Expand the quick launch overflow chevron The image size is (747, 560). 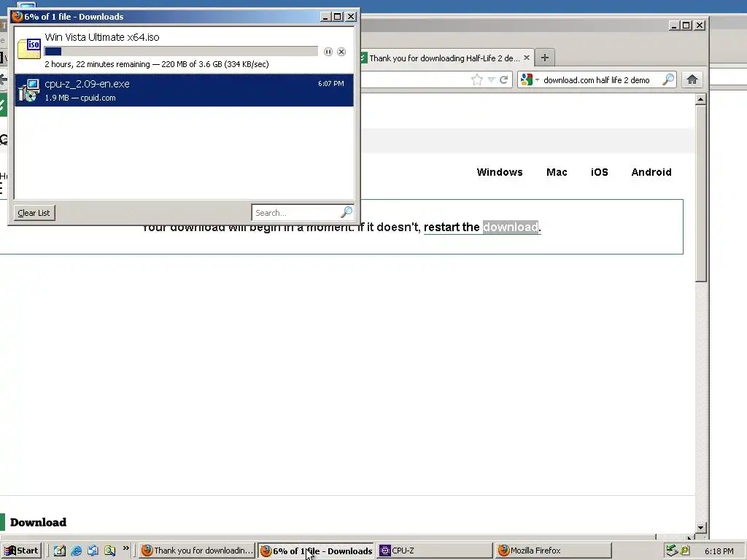click(x=125, y=548)
